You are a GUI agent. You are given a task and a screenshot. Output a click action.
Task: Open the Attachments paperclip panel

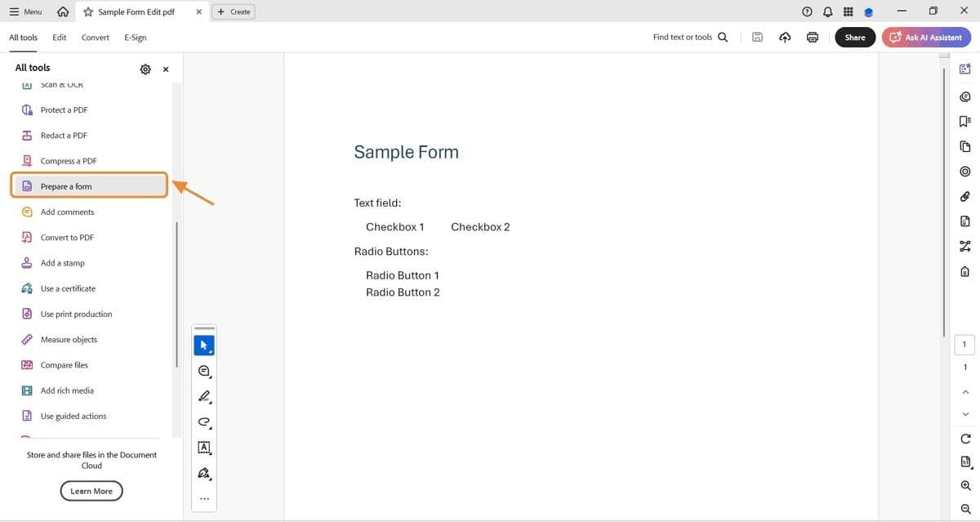point(964,196)
